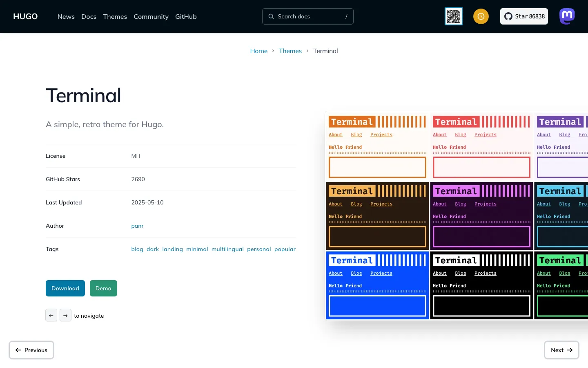Click the Terminal page heading
Screen dimensions: 588x368
point(83,95)
